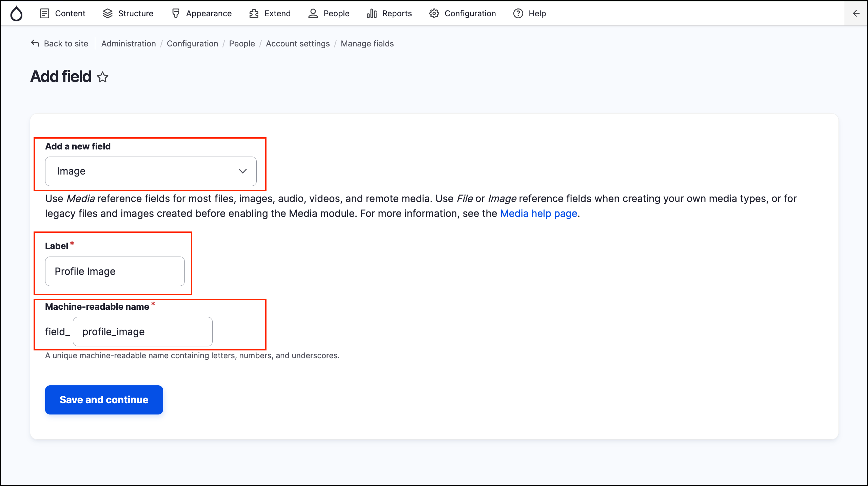Click the Configuration gear icon
The width and height of the screenshot is (868, 486).
434,14
